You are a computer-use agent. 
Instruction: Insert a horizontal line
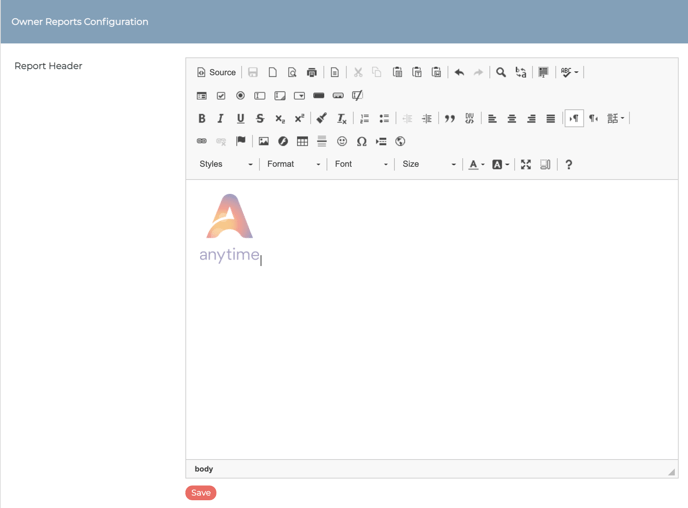click(x=322, y=141)
